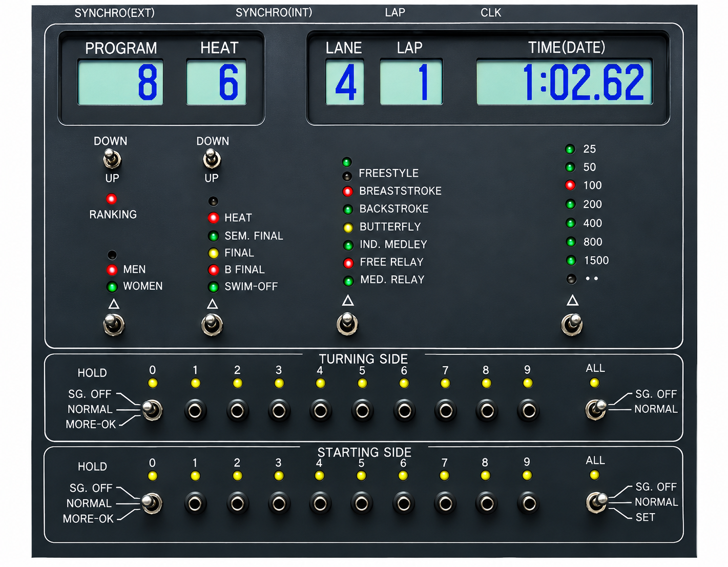Toggle Turning Side HOLD switch
The width and height of the screenshot is (728, 567).
(152, 410)
